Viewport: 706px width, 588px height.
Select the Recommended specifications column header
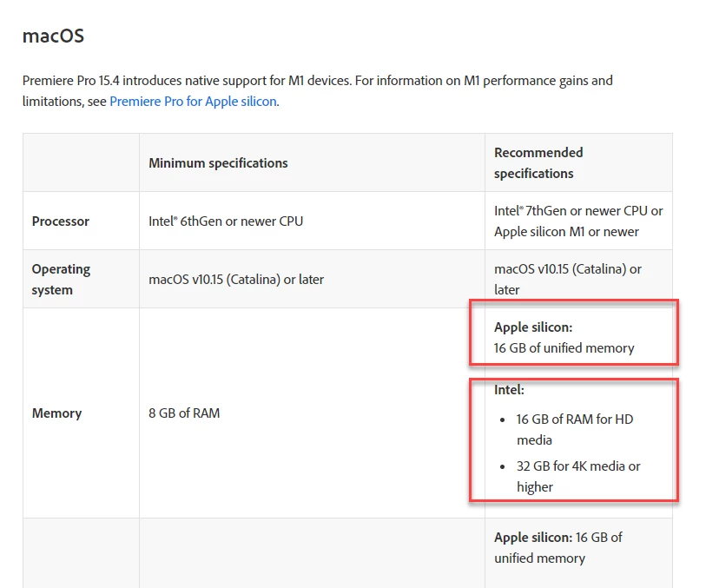click(538, 162)
